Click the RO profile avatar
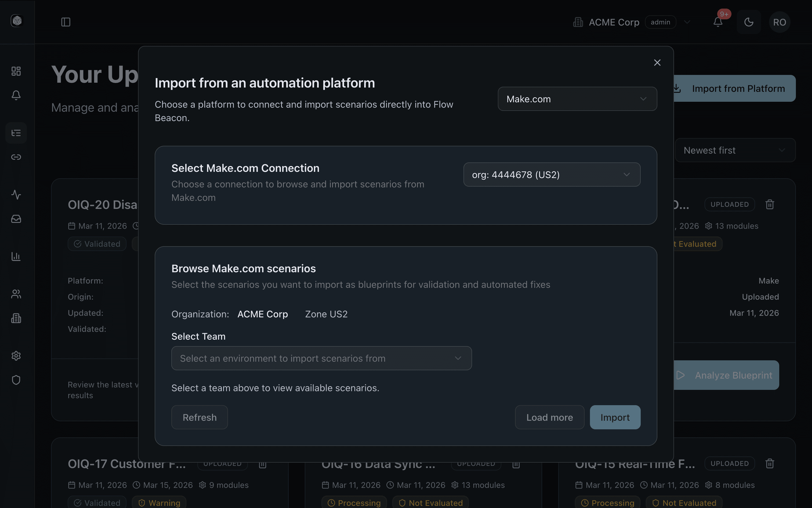 780,22
